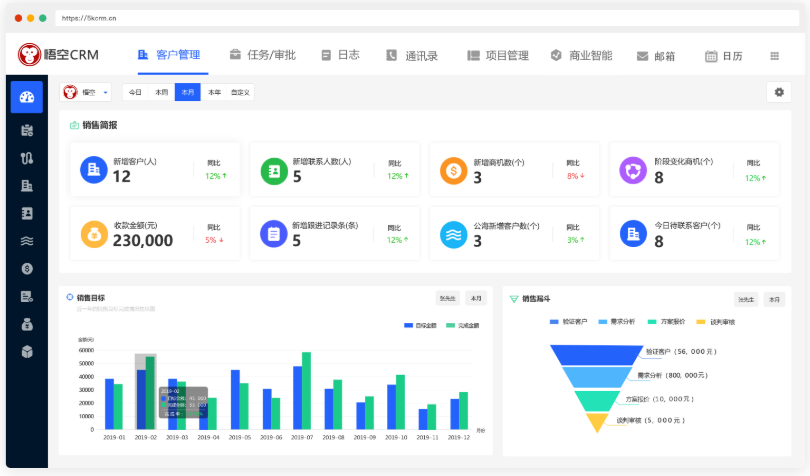Image resolution: width=810 pixels, height=476 pixels.
Task: Open the business opportunity dollar icon in sidebar
Action: pyautogui.click(x=27, y=269)
